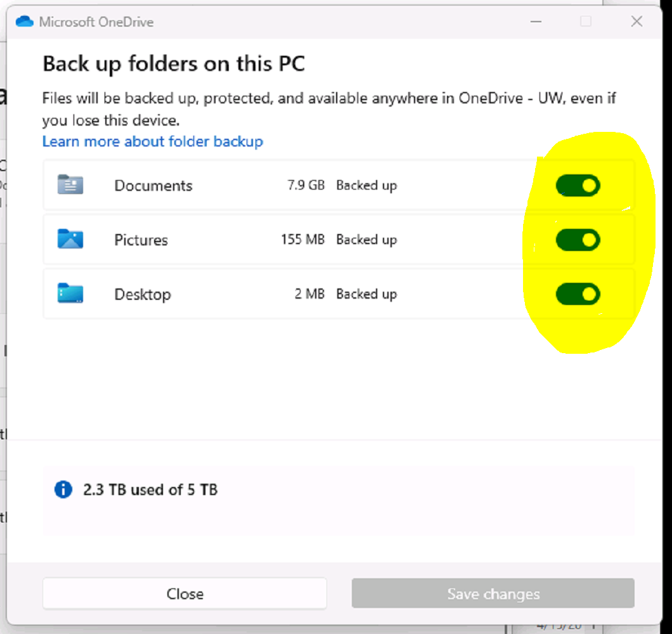Viewport: 672px width, 634px height.
Task: Select the Desktop folder name label
Action: pos(143,295)
